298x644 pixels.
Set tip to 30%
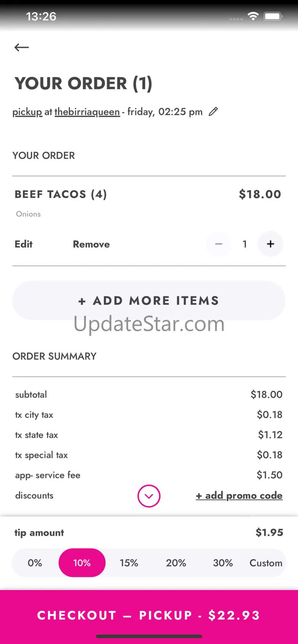pyautogui.click(x=223, y=563)
